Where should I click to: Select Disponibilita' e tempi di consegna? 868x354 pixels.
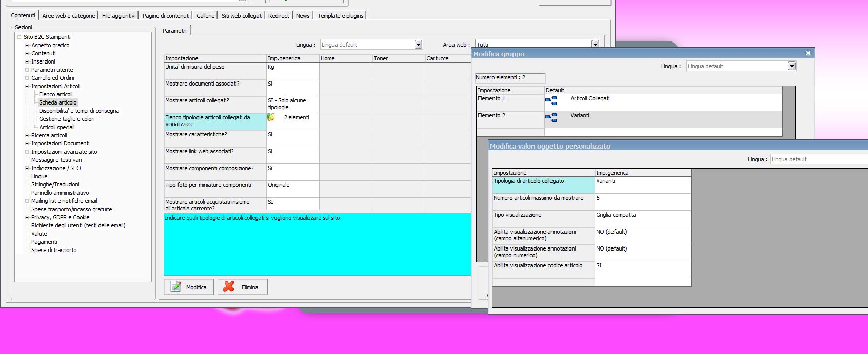tap(79, 111)
